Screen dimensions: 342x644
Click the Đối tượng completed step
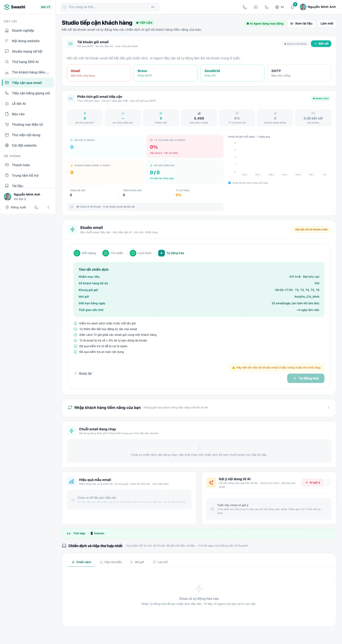click(85, 253)
